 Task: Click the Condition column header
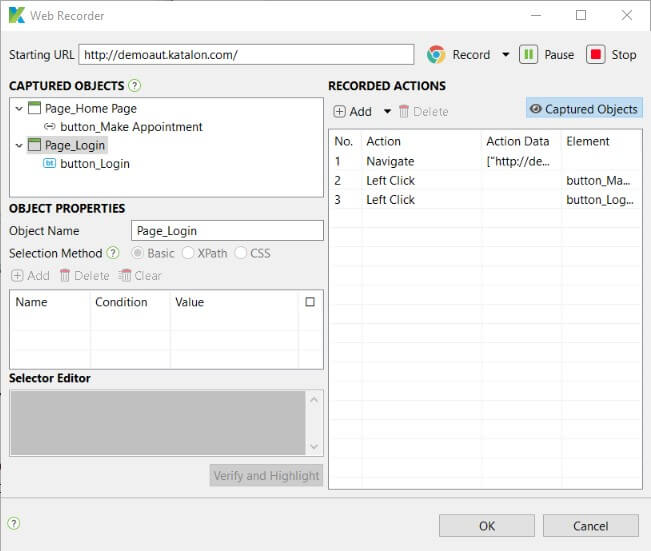pyautogui.click(x=121, y=302)
